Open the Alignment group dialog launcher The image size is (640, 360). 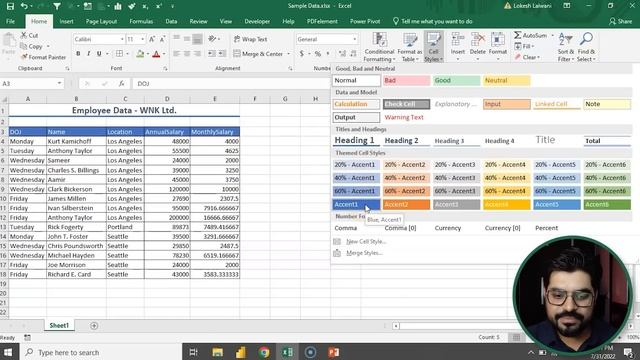click(290, 69)
